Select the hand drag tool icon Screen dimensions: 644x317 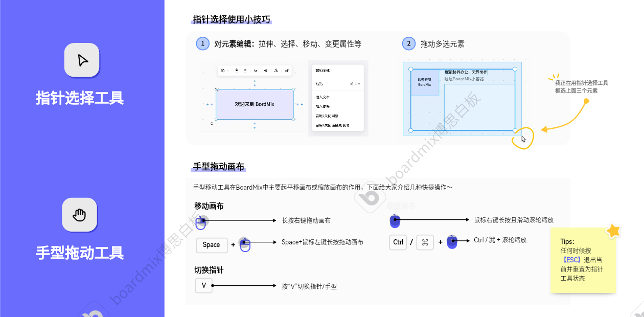[x=79, y=215]
